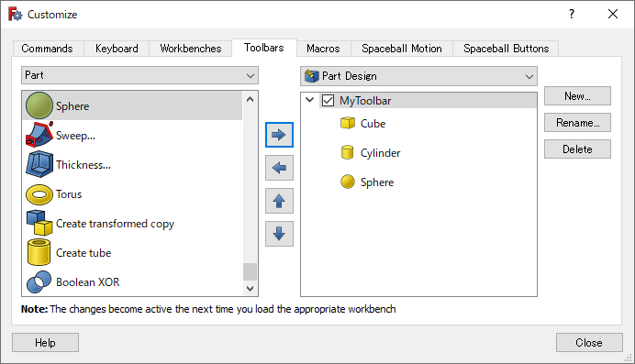Select the Toolbars tab
The height and width of the screenshot is (364, 635).
264,48
